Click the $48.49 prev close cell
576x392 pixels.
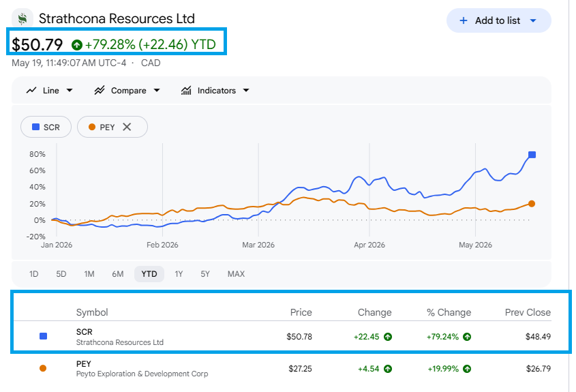(538, 337)
